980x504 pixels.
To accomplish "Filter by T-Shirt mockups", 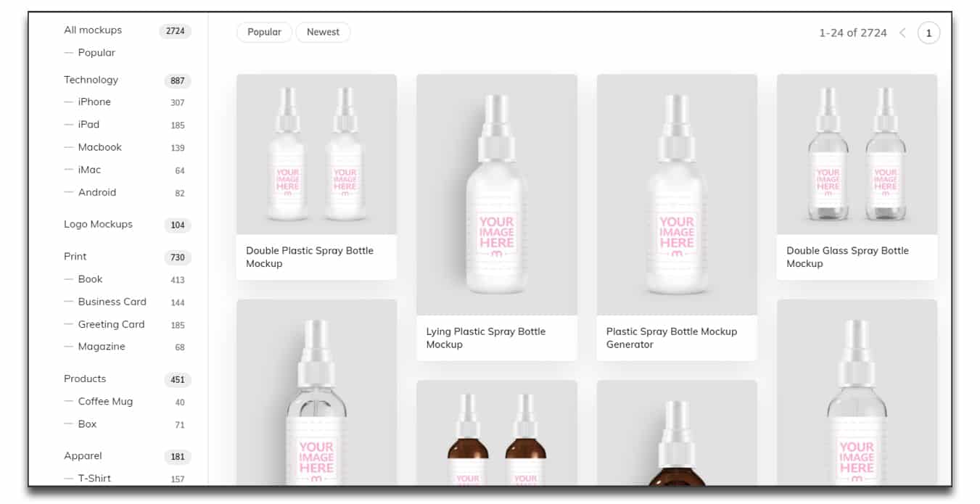I will click(x=94, y=479).
